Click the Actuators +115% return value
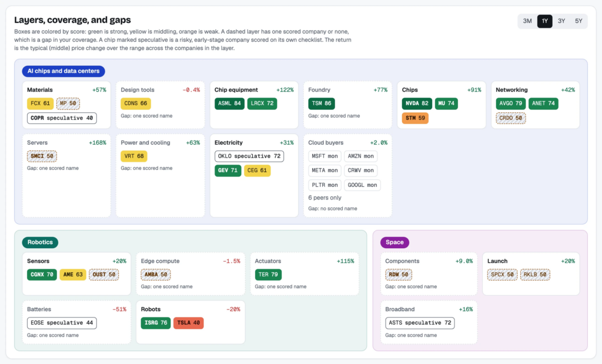This screenshot has width=602, height=364. [x=345, y=261]
